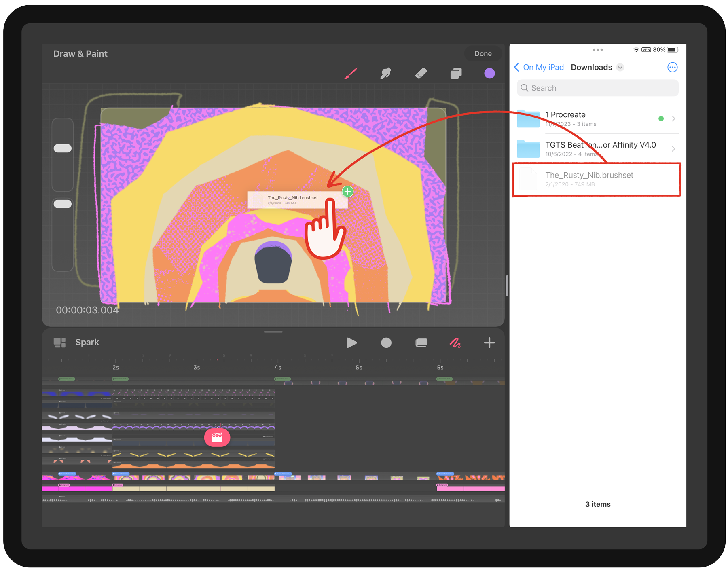Open the Files more options menu

click(672, 67)
